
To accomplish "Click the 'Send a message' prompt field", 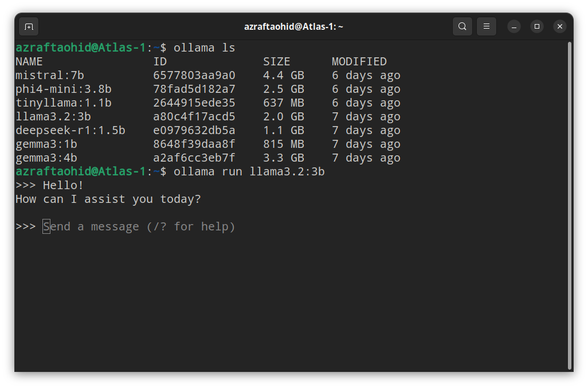I will point(139,227).
